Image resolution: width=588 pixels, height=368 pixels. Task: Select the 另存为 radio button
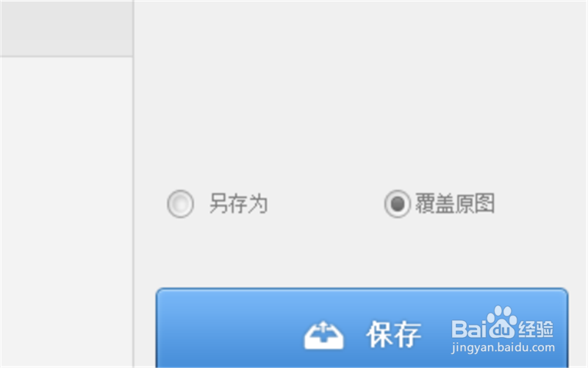point(180,204)
